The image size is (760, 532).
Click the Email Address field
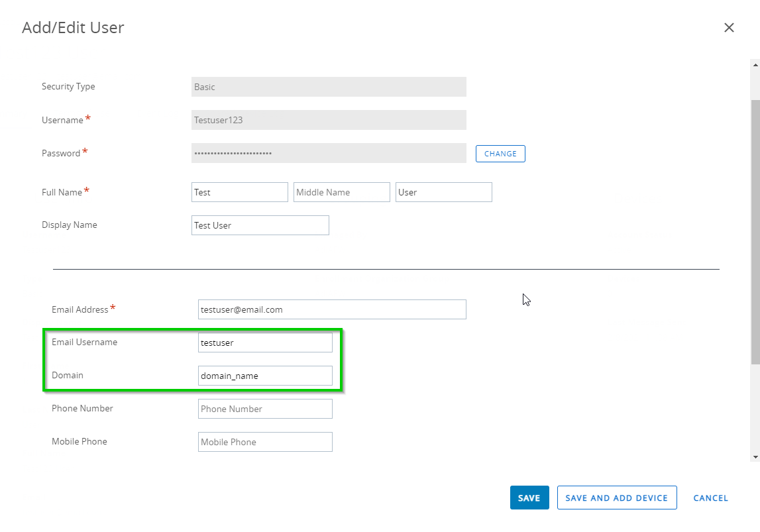tap(331, 309)
